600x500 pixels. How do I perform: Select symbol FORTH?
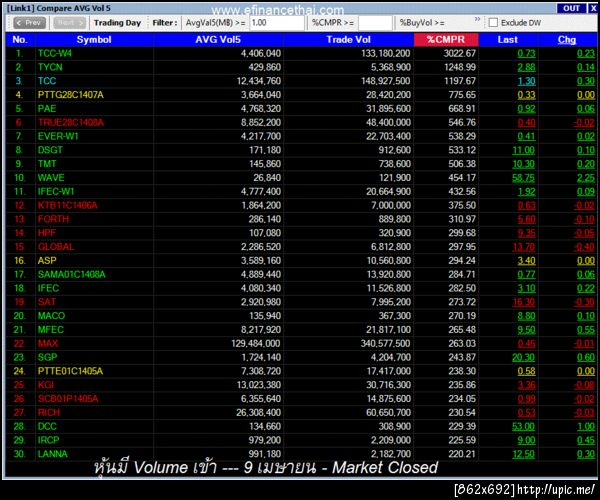pos(54,219)
